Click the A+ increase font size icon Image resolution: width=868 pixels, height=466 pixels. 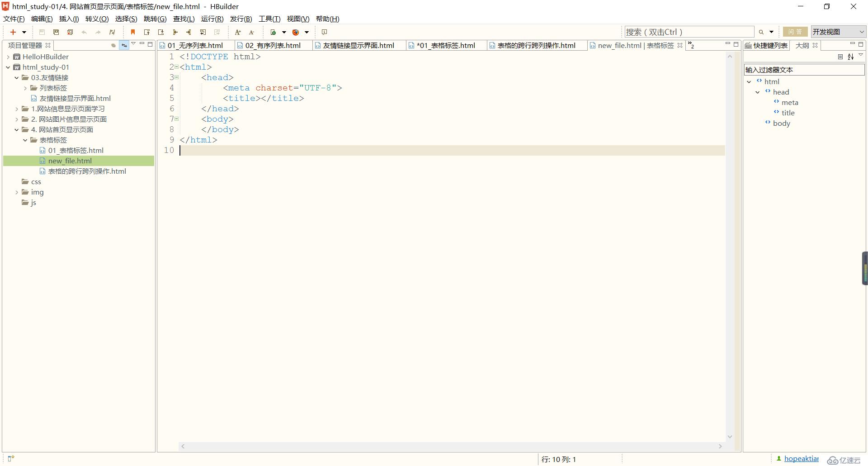click(238, 32)
